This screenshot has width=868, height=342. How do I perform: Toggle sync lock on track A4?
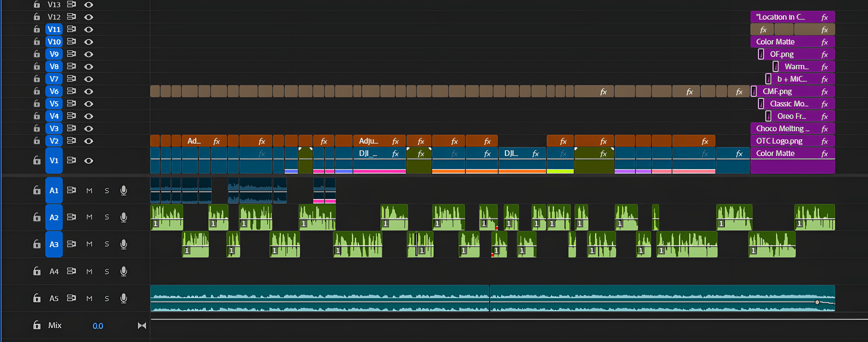71,271
